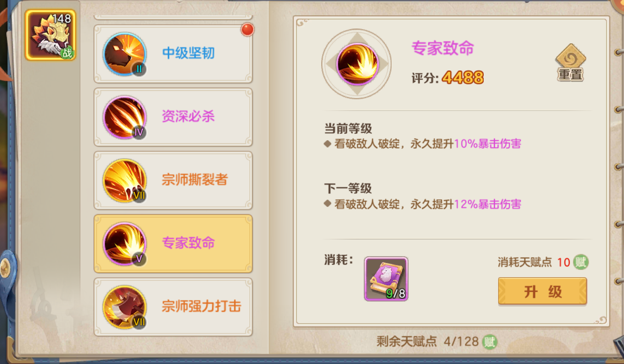Screen dimensions: 624x364
Task: Select the highlighted 专家致命 entry label
Action: pos(188,243)
